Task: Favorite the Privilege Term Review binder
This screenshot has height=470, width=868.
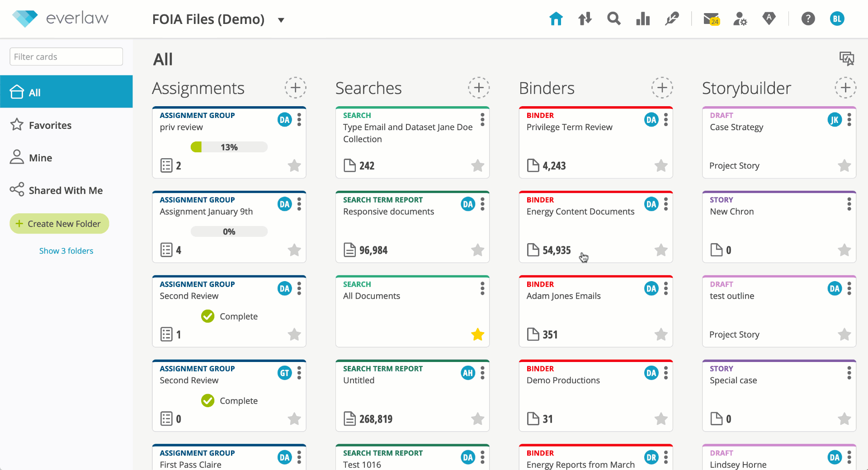Action: pyautogui.click(x=660, y=165)
